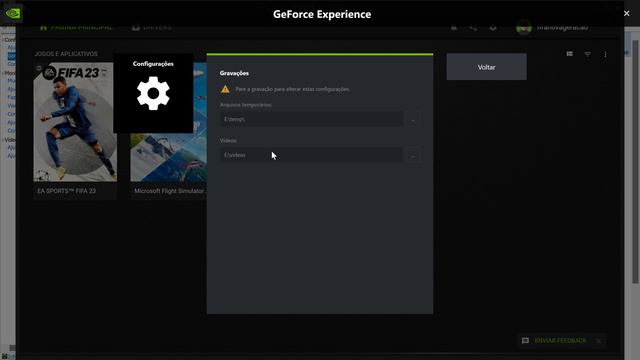Click the NVIDIA logo icon
This screenshot has height=360, width=640.
click(x=13, y=13)
